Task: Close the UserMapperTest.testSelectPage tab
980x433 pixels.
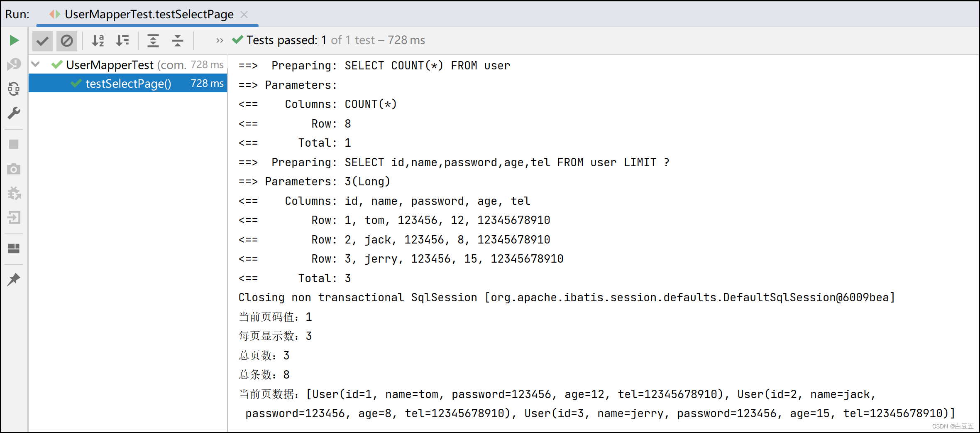Action: click(x=244, y=15)
